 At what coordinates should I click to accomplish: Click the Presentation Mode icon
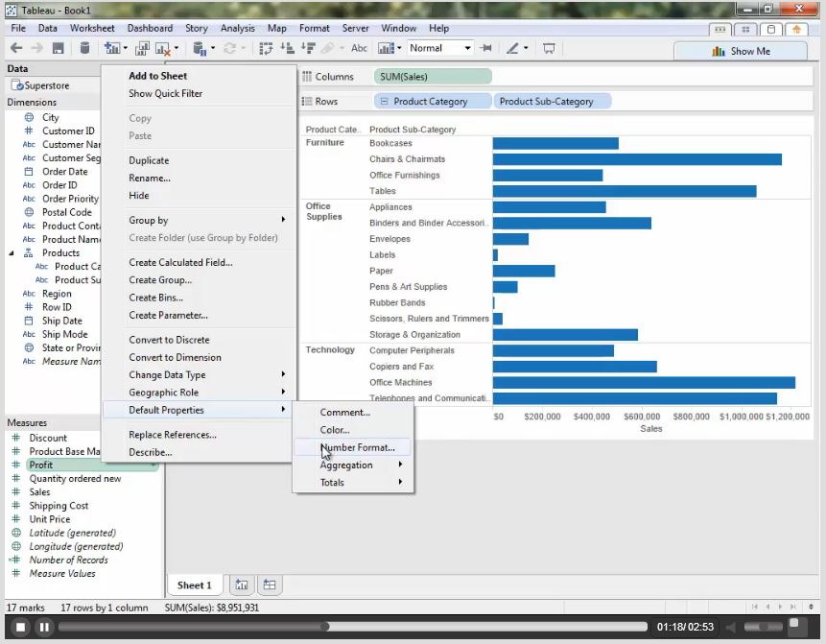coord(550,48)
